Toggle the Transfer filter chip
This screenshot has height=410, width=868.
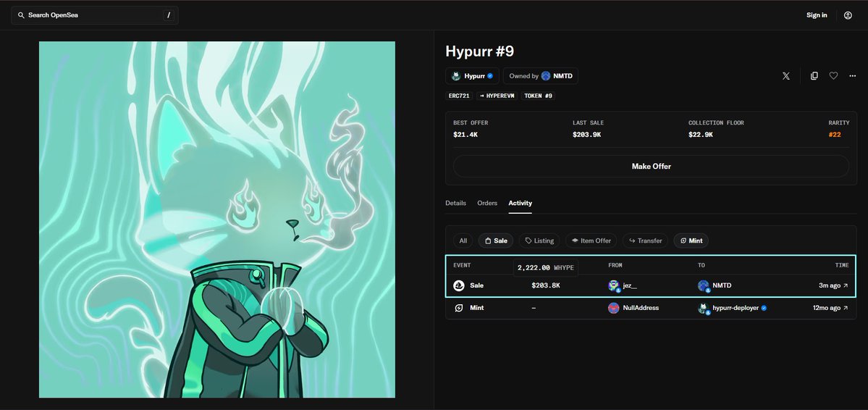646,240
